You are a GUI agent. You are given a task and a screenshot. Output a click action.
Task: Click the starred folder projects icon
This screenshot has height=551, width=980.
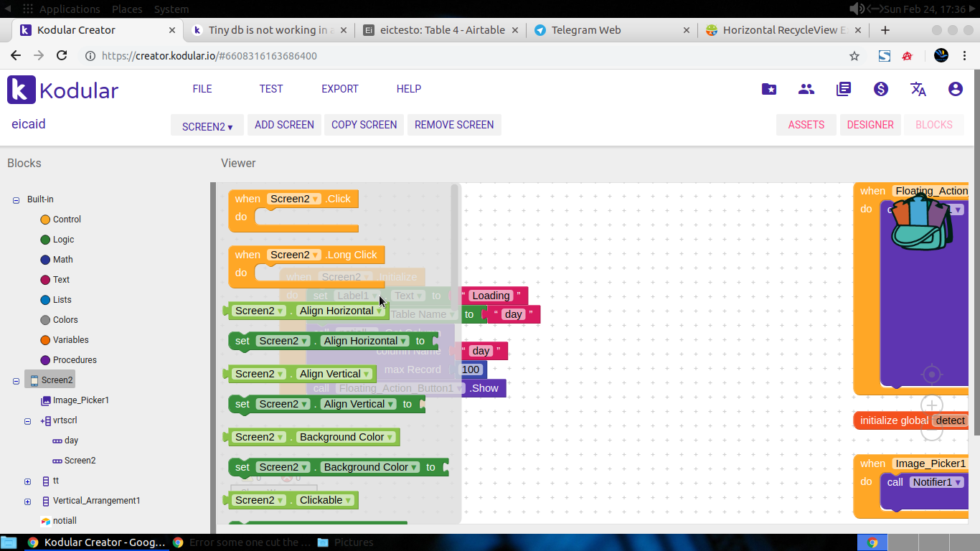pyautogui.click(x=769, y=89)
